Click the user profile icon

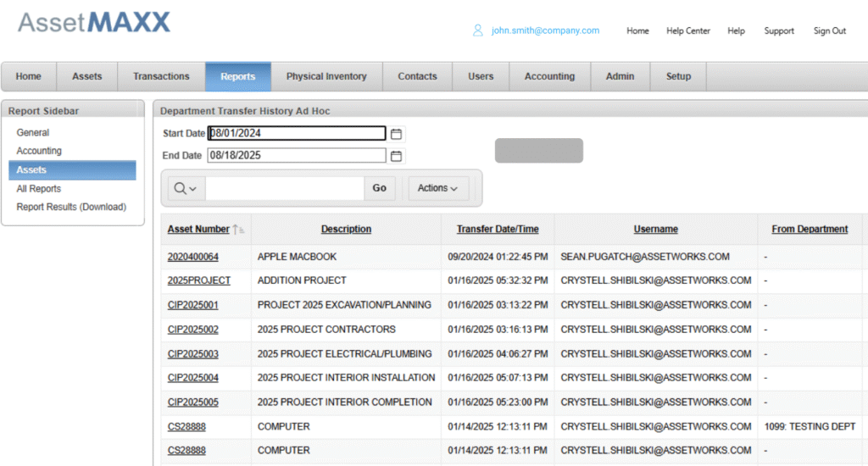478,31
